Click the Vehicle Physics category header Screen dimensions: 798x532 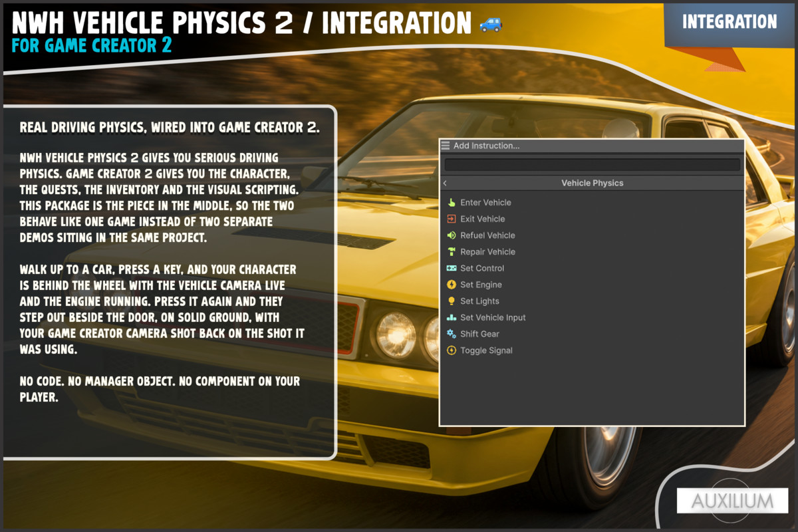tap(593, 183)
